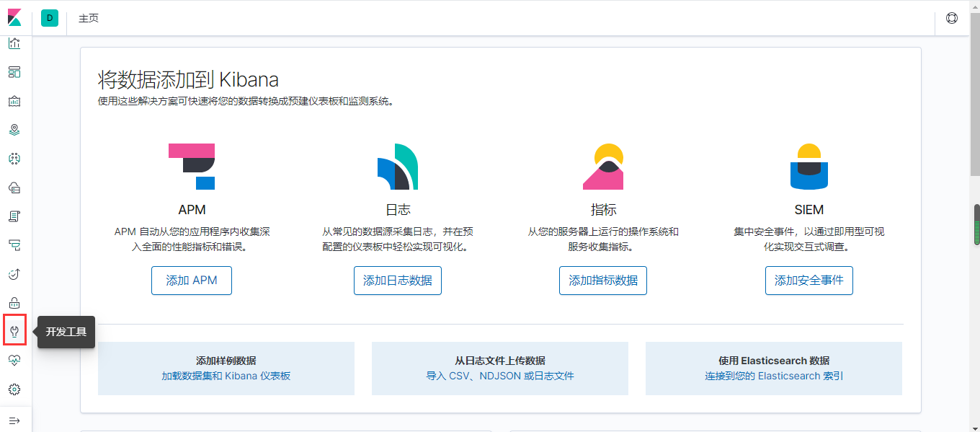Open the Logs app in the sidebar

pyautogui.click(x=14, y=216)
